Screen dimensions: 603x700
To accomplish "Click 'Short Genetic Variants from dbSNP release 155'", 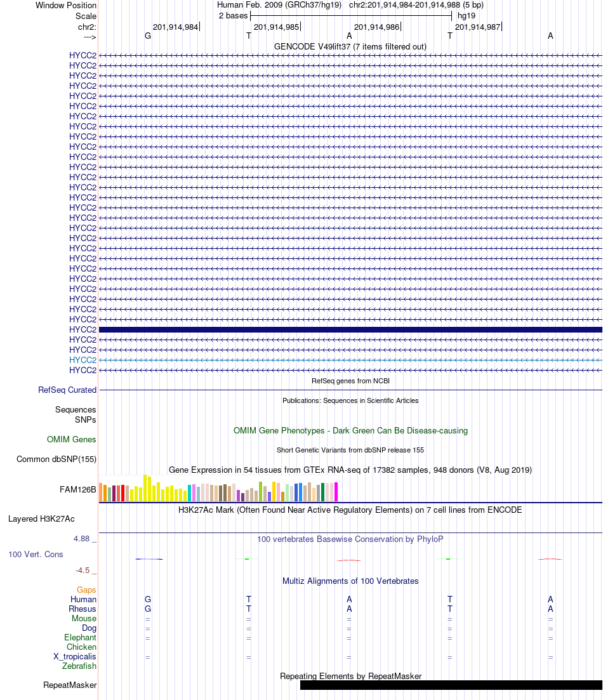I will pos(350,450).
